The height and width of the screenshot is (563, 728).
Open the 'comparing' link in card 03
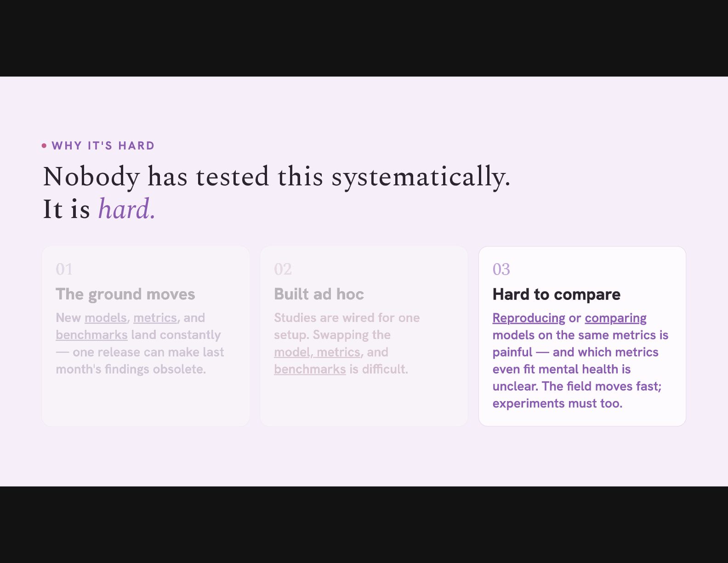(615, 318)
